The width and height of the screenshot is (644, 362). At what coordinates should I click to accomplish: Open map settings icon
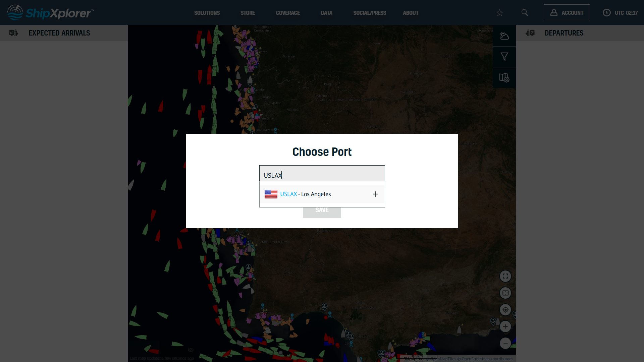[x=504, y=78]
